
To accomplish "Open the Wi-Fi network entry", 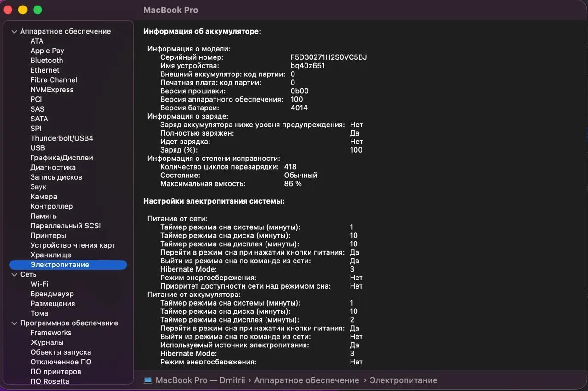I will pos(40,284).
